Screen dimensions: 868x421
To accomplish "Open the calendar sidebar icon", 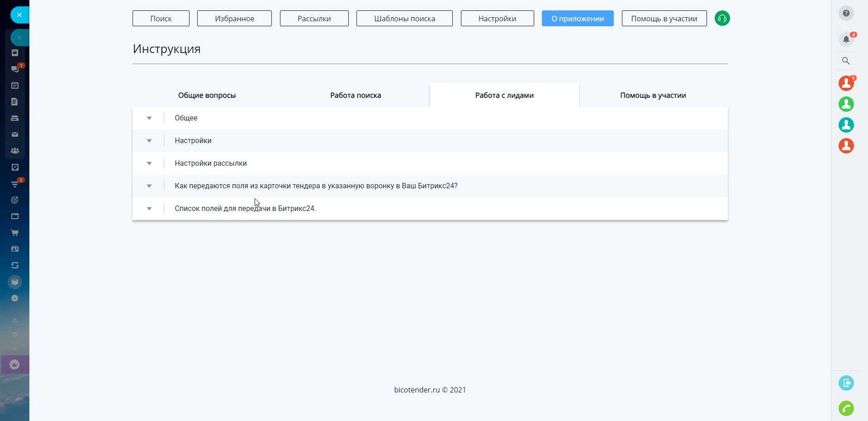I will tap(15, 85).
